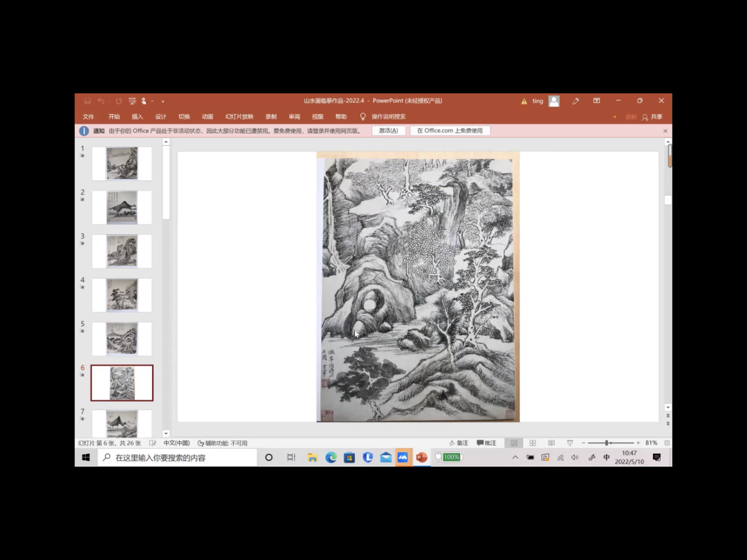Select slide 3 thumbnail
747x560 pixels.
tap(122, 251)
